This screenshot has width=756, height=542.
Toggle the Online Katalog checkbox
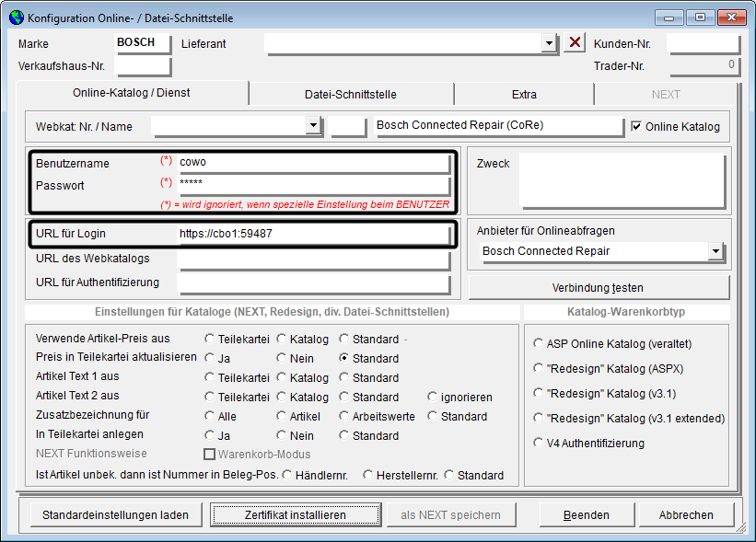point(636,126)
